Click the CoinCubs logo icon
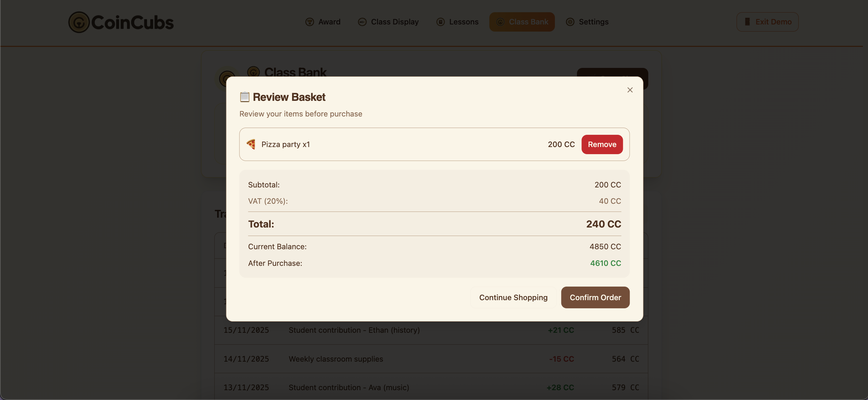This screenshot has width=868, height=400. [x=79, y=22]
